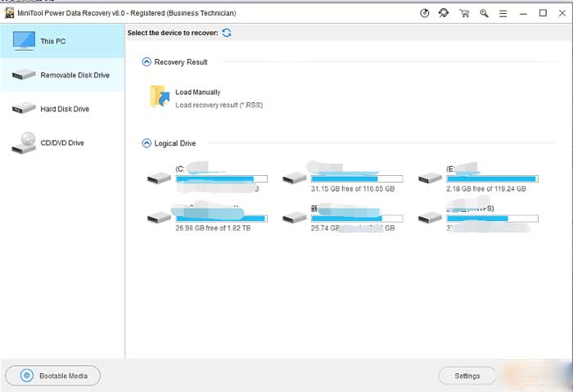
Task: Open Bootable Media builder
Action: pyautogui.click(x=52, y=376)
